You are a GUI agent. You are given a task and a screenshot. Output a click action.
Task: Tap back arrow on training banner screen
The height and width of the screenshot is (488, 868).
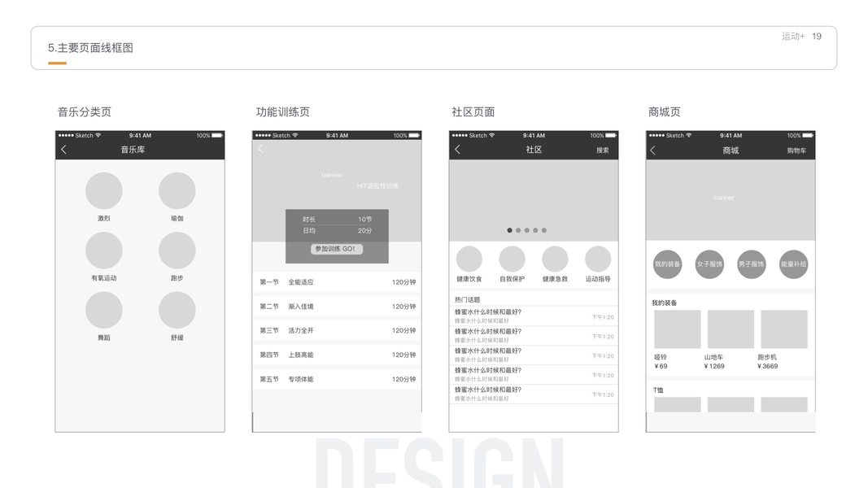pos(261,149)
